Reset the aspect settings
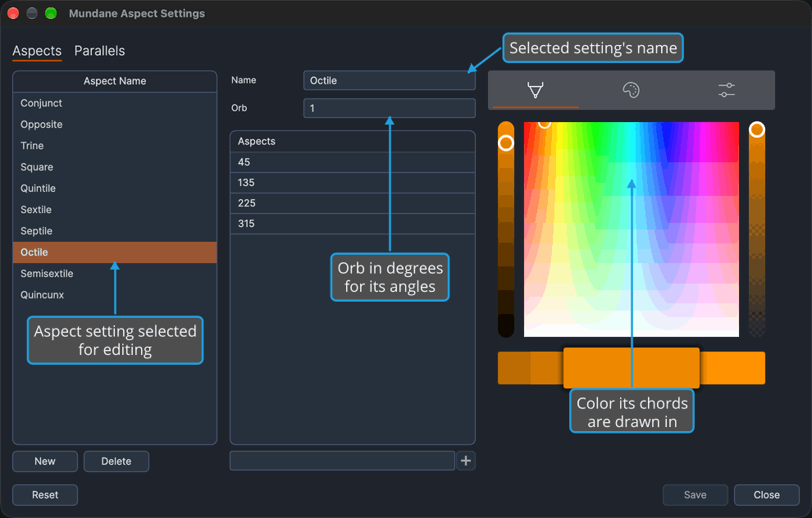This screenshot has width=812, height=518. [x=45, y=495]
